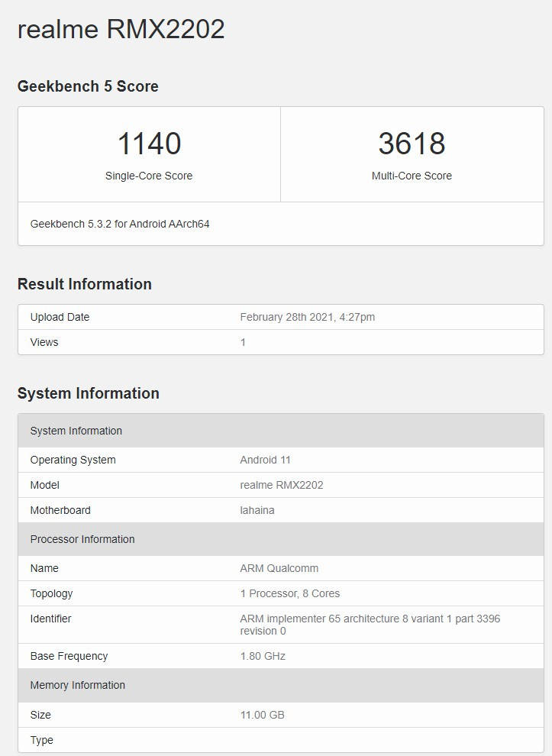Select the Geekbench 5 Score heading

click(x=88, y=86)
